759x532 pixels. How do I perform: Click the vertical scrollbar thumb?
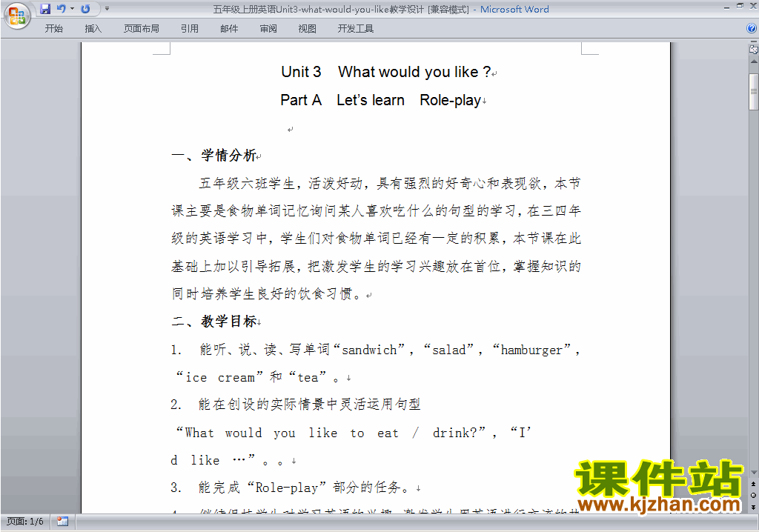(x=754, y=91)
